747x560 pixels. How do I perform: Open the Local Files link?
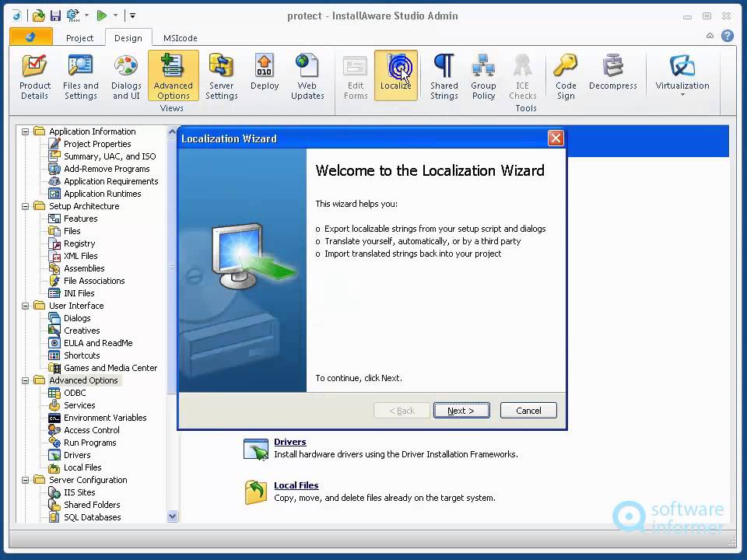296,485
